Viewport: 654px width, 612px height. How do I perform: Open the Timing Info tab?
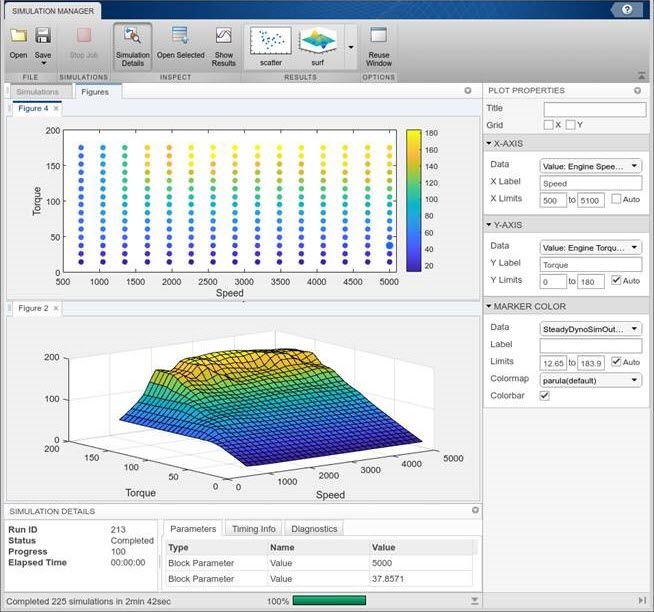(x=252, y=528)
